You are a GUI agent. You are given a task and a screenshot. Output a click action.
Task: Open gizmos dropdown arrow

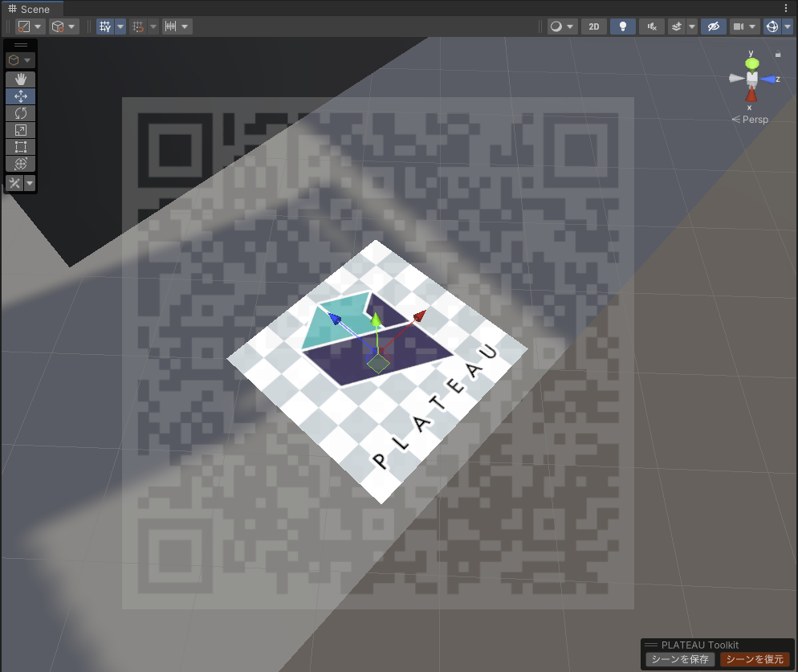788,26
